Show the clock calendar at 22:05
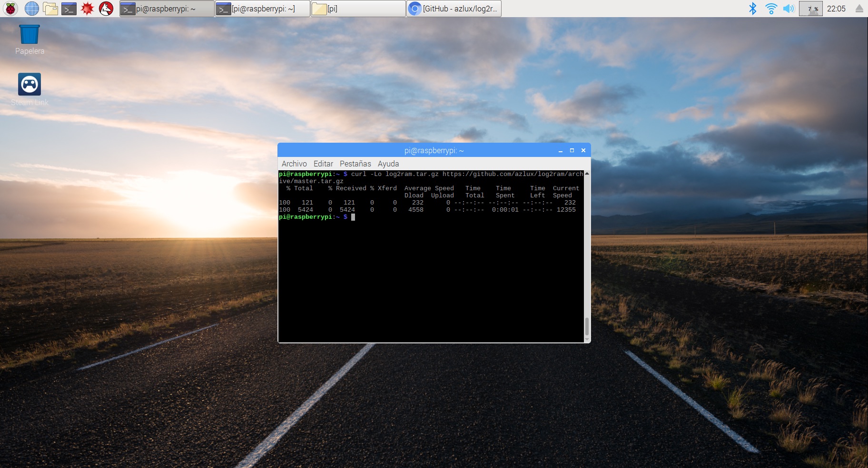 coord(836,9)
